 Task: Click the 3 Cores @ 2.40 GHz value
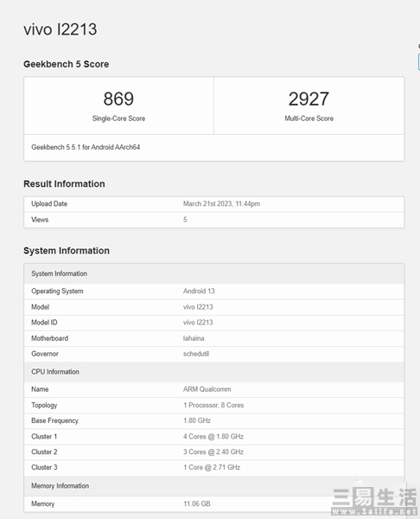click(x=213, y=452)
